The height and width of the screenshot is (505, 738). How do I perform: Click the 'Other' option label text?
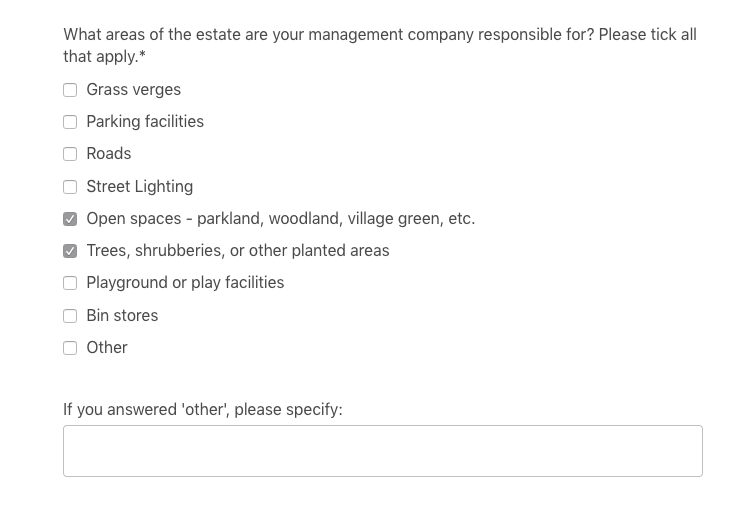point(107,347)
